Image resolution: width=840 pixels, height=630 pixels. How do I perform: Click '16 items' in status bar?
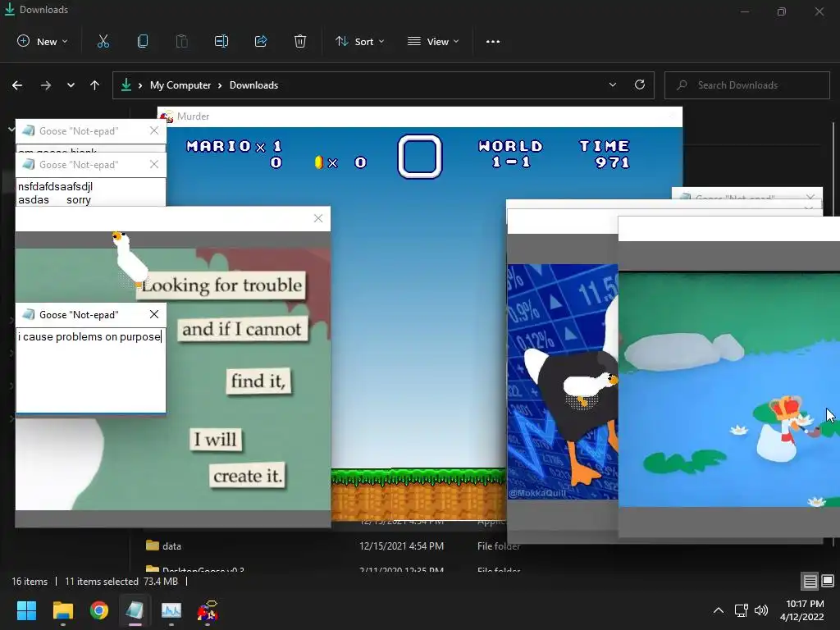click(30, 582)
